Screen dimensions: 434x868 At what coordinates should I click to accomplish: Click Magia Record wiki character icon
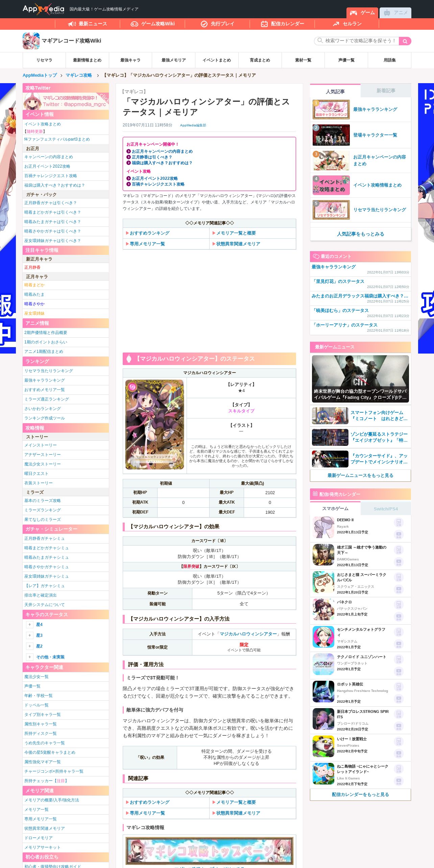pos(31,41)
